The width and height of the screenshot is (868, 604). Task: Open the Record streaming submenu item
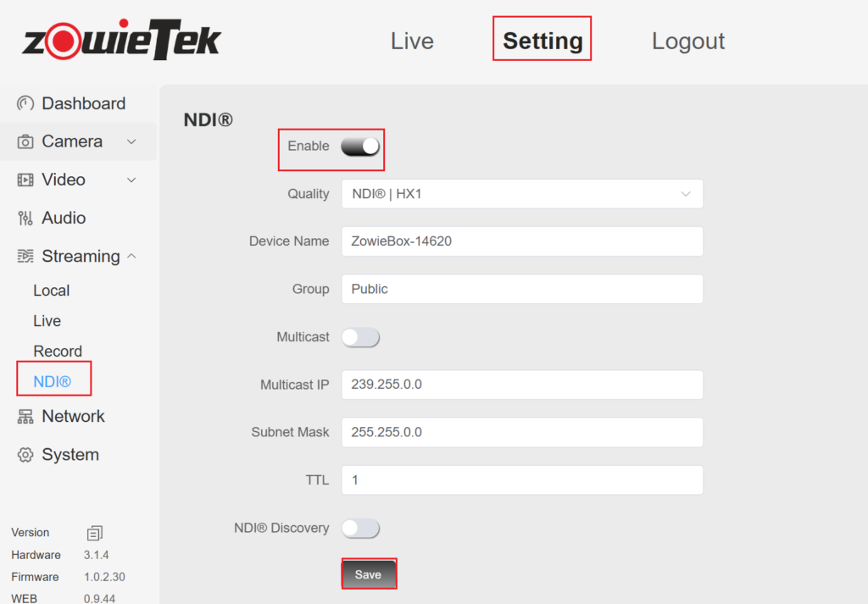[x=58, y=352]
